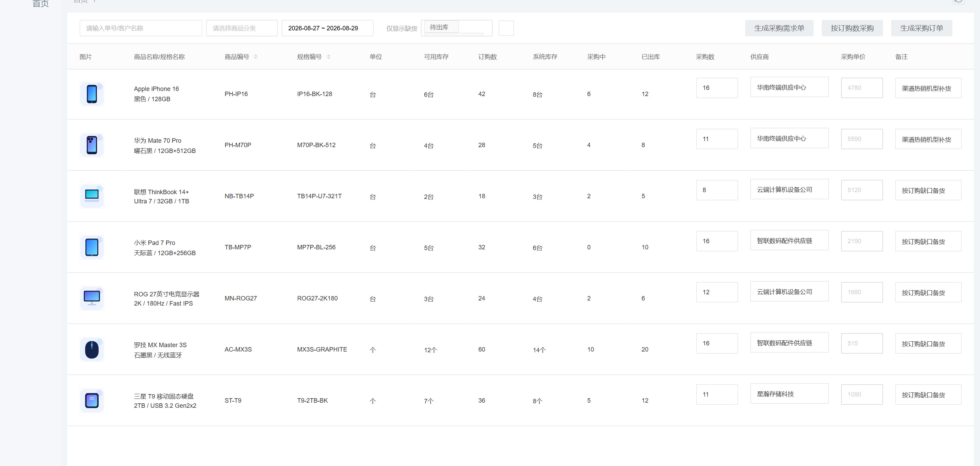Open the 罗技 MX Master 3S mouse thumbnail
The height and width of the screenshot is (466, 980).
tap(92, 349)
